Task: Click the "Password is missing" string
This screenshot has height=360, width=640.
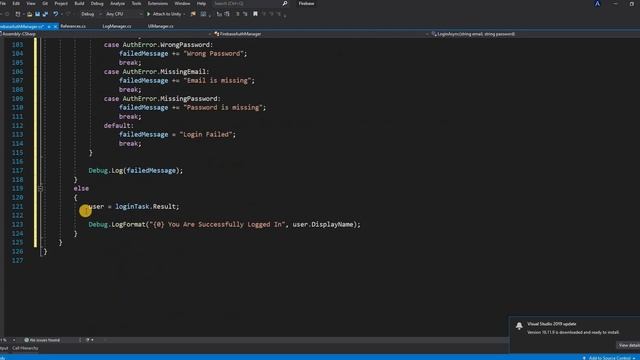Action: pyautogui.click(x=223, y=107)
